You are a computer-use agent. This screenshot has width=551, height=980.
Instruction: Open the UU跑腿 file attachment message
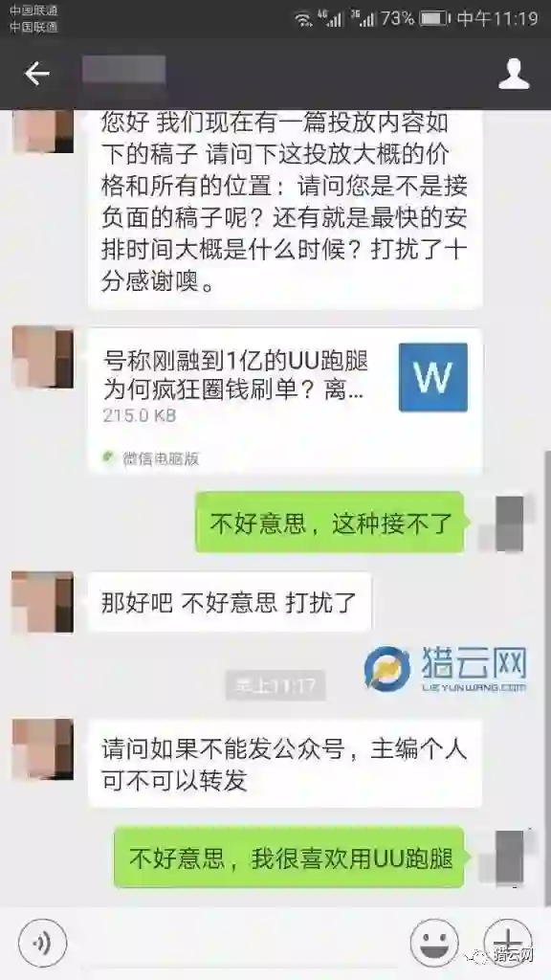pos(285,400)
